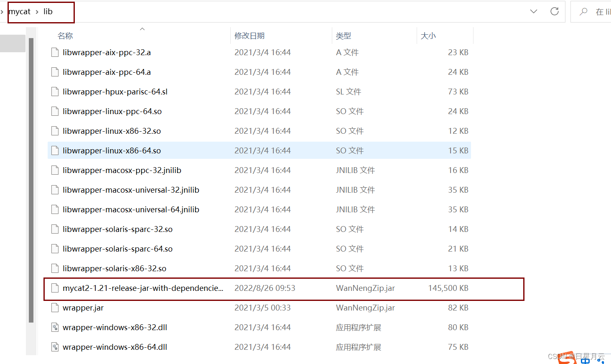Select file name wrapper.jar

coord(83,308)
